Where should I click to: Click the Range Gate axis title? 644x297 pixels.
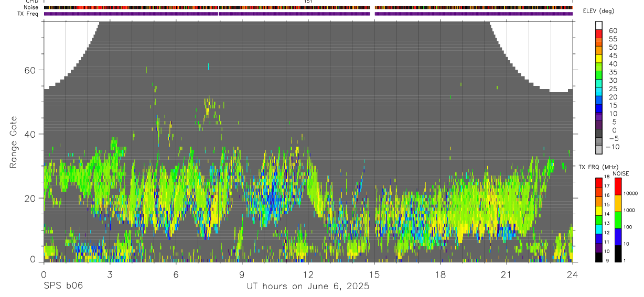(x=14, y=141)
